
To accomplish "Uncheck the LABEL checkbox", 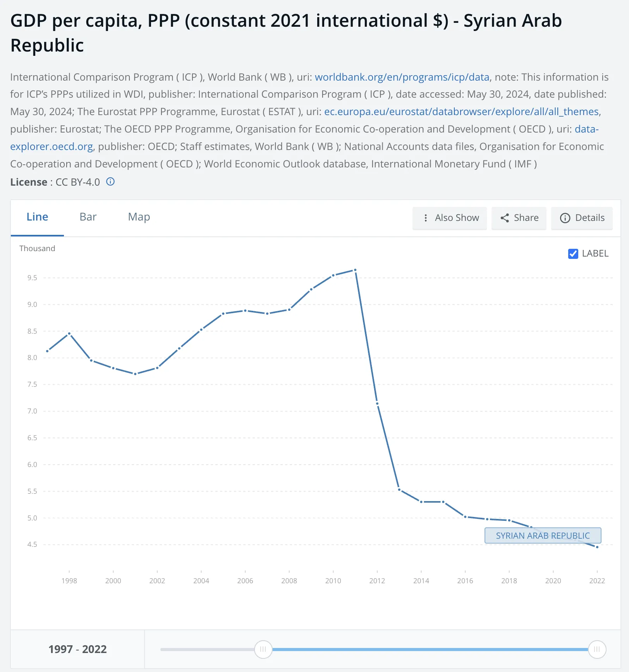I will 573,254.
